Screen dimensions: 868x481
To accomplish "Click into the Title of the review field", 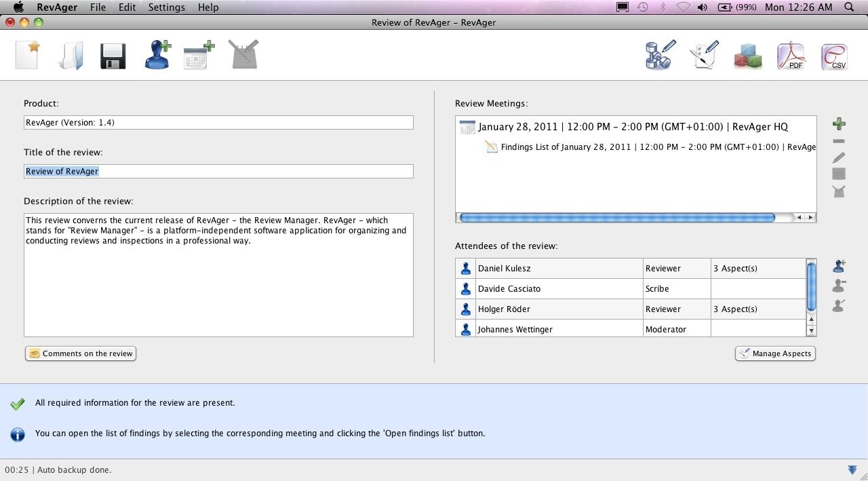I will click(218, 171).
